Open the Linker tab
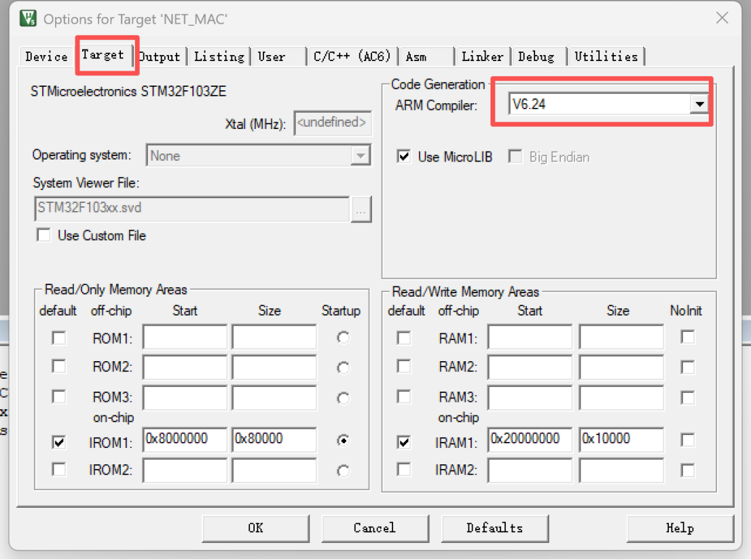This screenshot has width=751, height=560. pos(483,56)
